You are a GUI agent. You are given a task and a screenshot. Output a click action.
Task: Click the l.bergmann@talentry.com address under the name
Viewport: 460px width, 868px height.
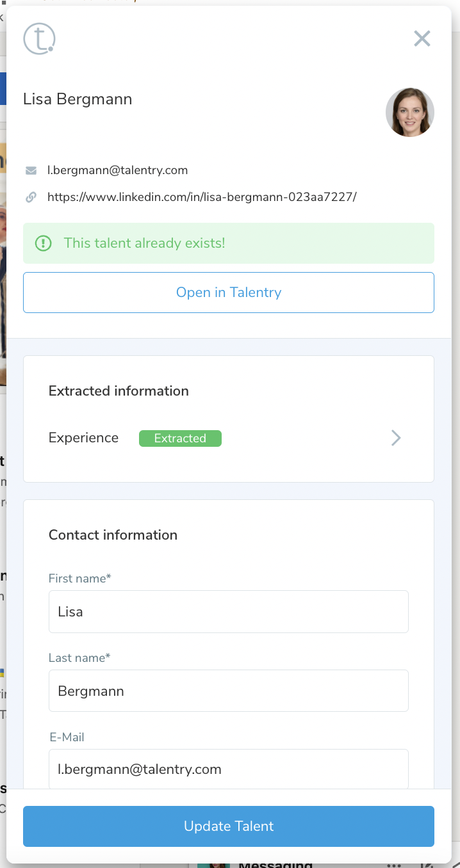click(117, 170)
